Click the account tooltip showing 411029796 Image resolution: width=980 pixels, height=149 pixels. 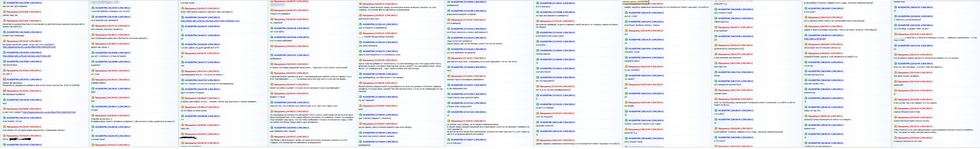636,1
